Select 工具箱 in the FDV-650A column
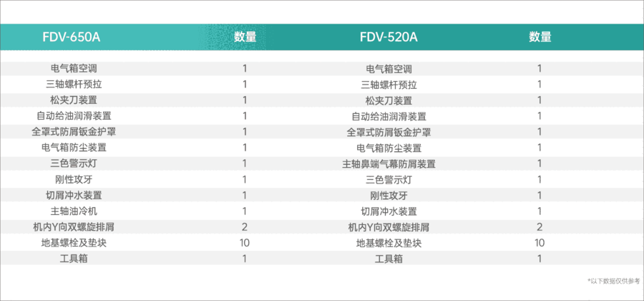 [74, 258]
